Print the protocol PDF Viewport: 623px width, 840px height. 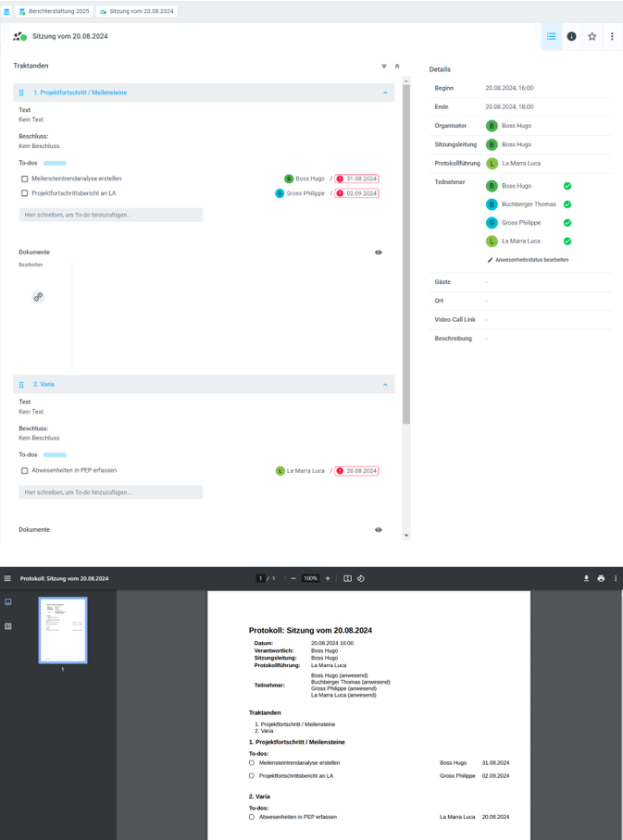pyautogui.click(x=601, y=578)
